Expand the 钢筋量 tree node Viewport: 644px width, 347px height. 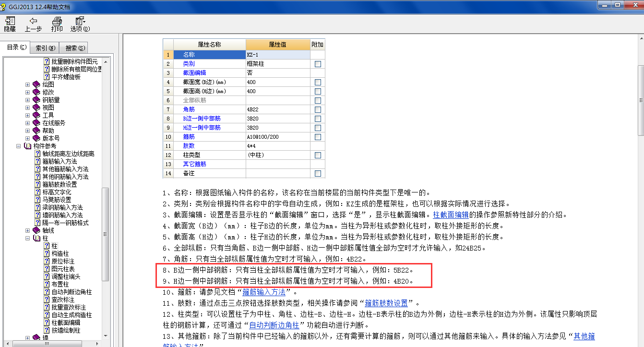27,100
